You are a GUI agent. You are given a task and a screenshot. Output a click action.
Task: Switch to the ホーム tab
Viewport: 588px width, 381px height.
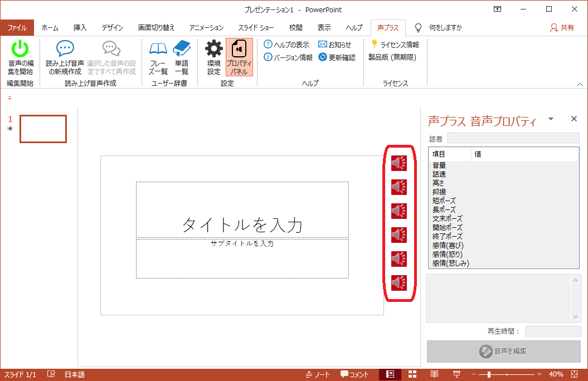tap(50, 28)
